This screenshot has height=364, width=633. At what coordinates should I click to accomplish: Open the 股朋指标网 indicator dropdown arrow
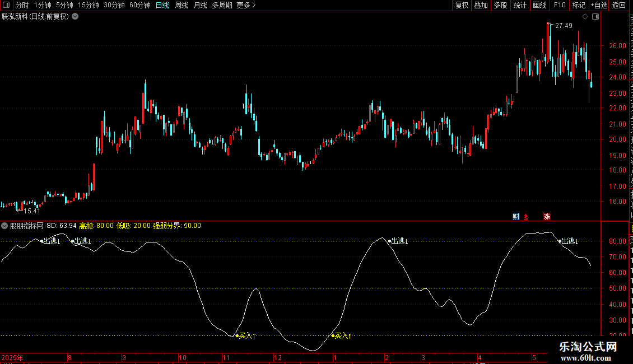coord(4,226)
